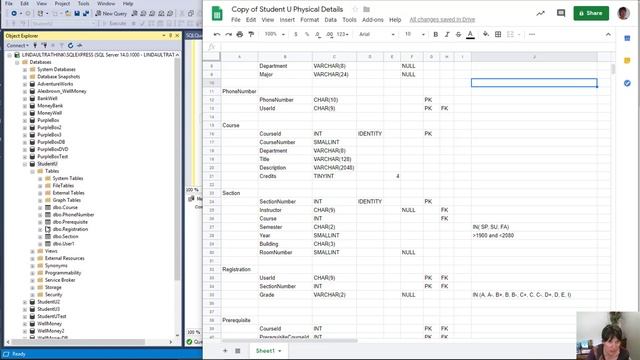The height and width of the screenshot is (360, 640).
Task: Open the Add-ons menu in Sheets
Action: (373, 20)
